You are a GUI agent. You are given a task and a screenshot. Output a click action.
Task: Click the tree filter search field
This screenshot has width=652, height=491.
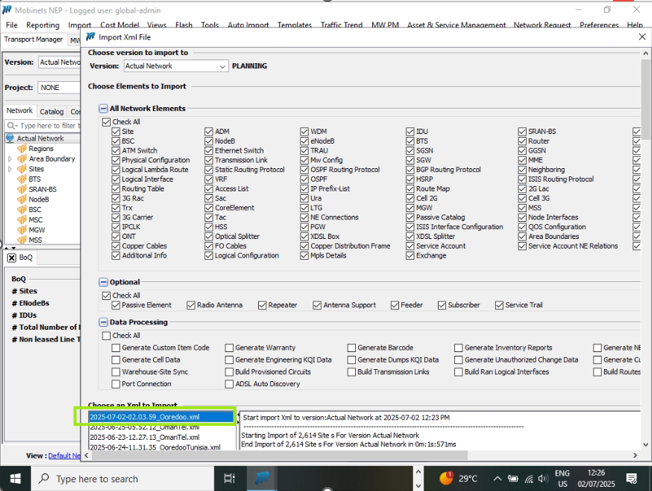tap(45, 126)
